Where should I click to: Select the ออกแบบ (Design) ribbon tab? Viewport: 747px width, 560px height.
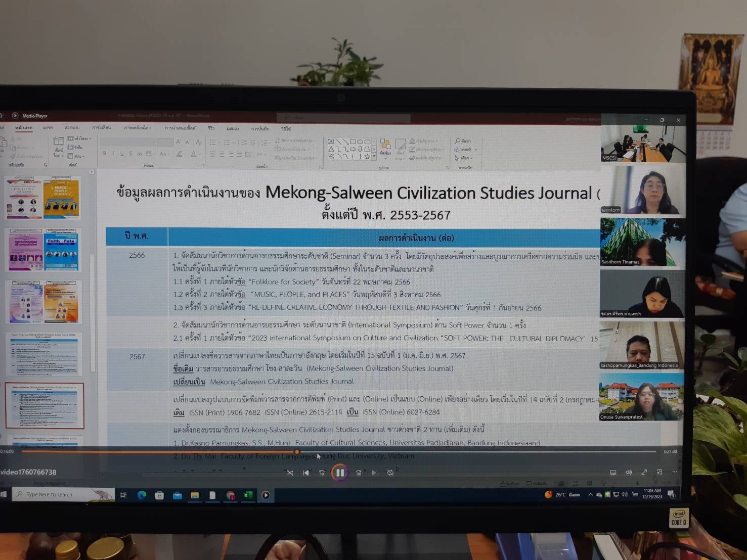(72, 128)
